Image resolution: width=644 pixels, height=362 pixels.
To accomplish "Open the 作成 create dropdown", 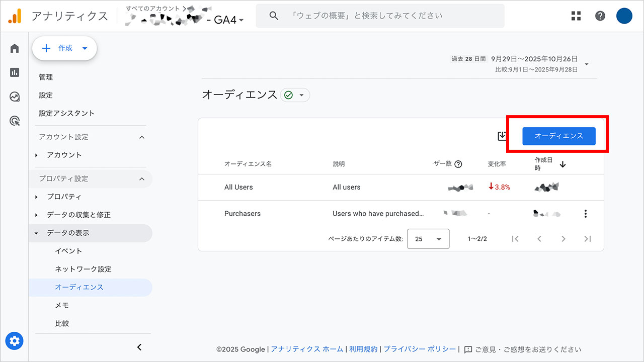I will pyautogui.click(x=64, y=48).
